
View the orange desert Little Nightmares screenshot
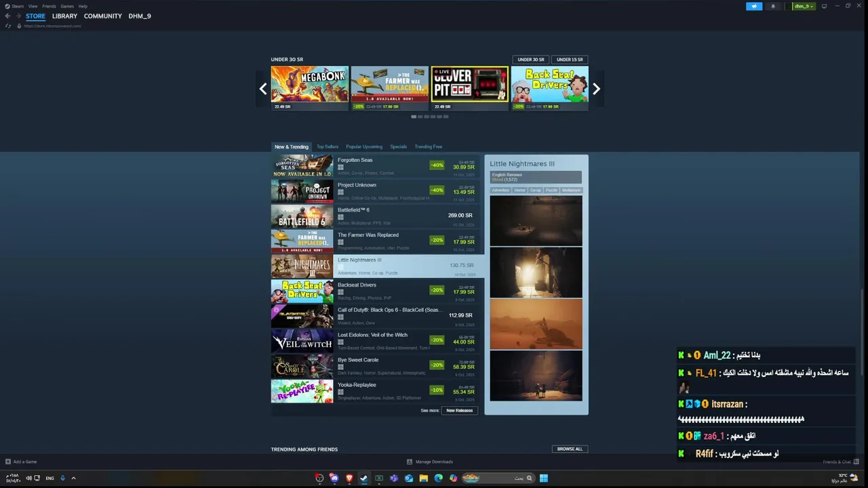click(x=536, y=323)
